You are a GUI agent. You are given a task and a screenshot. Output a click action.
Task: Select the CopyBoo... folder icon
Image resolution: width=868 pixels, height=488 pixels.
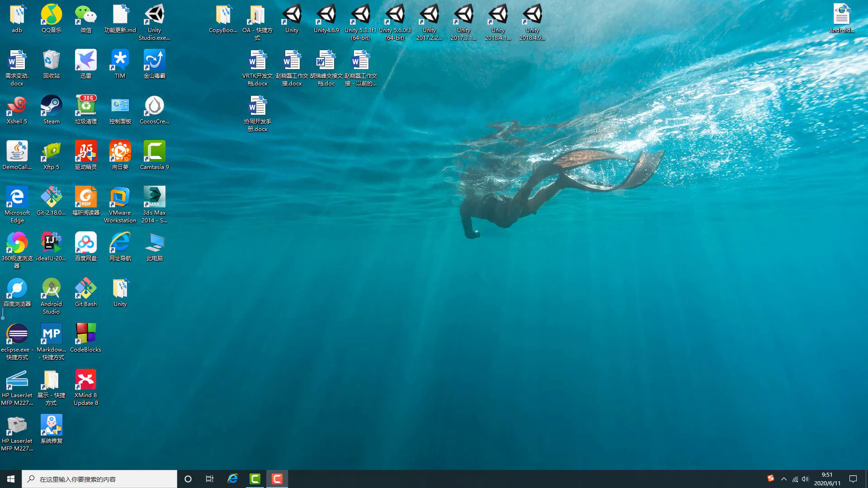[223, 19]
